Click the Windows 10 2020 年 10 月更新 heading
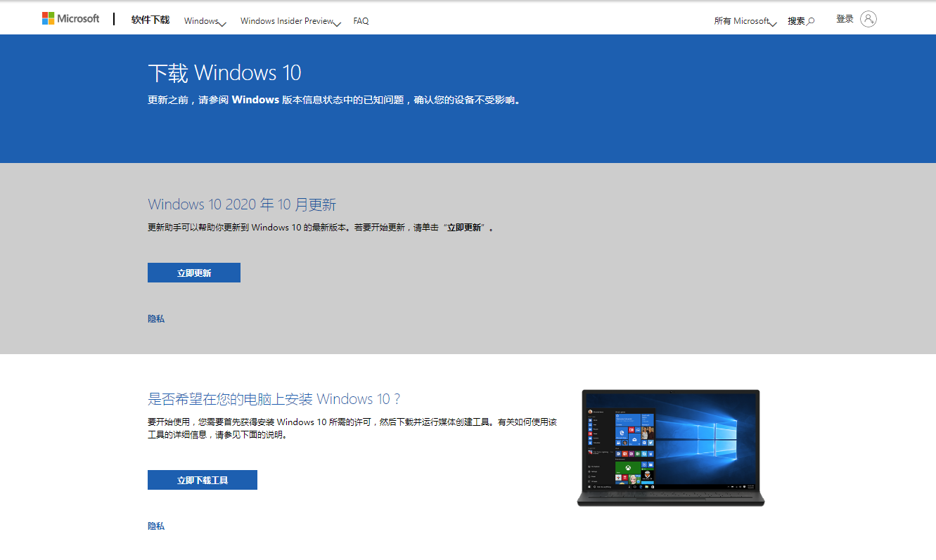 [x=242, y=204]
